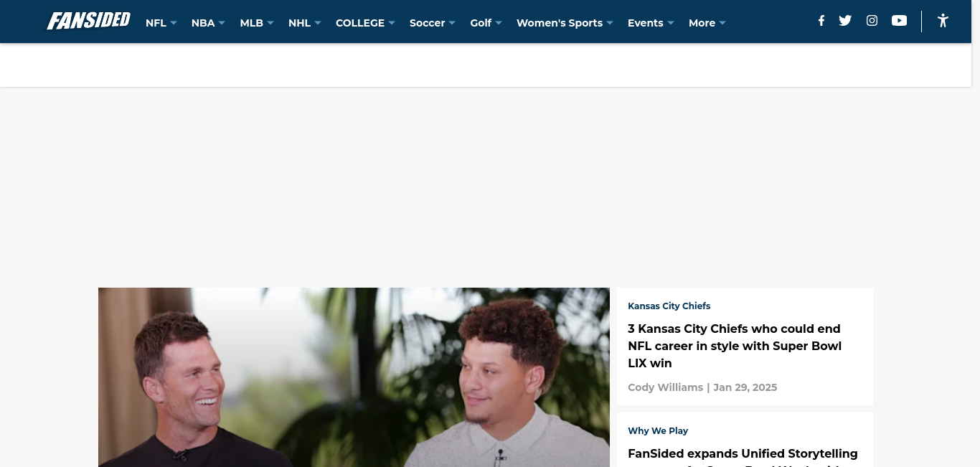Open the Why We Play category link
This screenshot has height=467, width=980.
point(658,430)
